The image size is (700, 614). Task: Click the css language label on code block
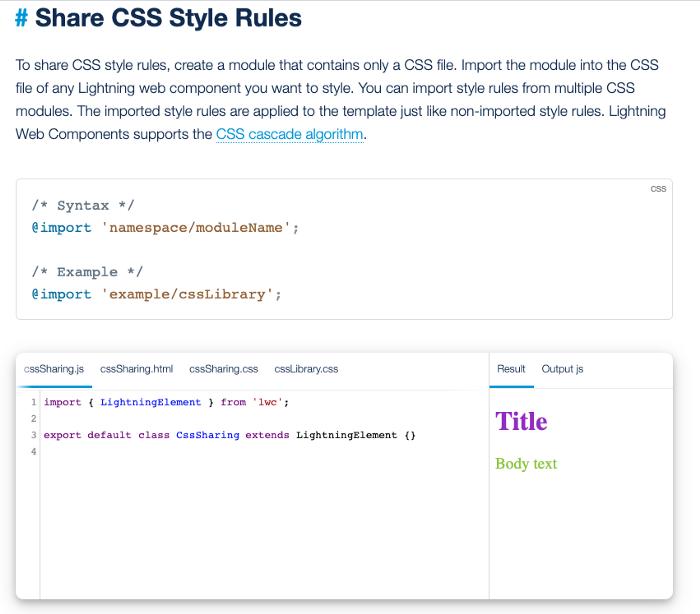(x=658, y=188)
